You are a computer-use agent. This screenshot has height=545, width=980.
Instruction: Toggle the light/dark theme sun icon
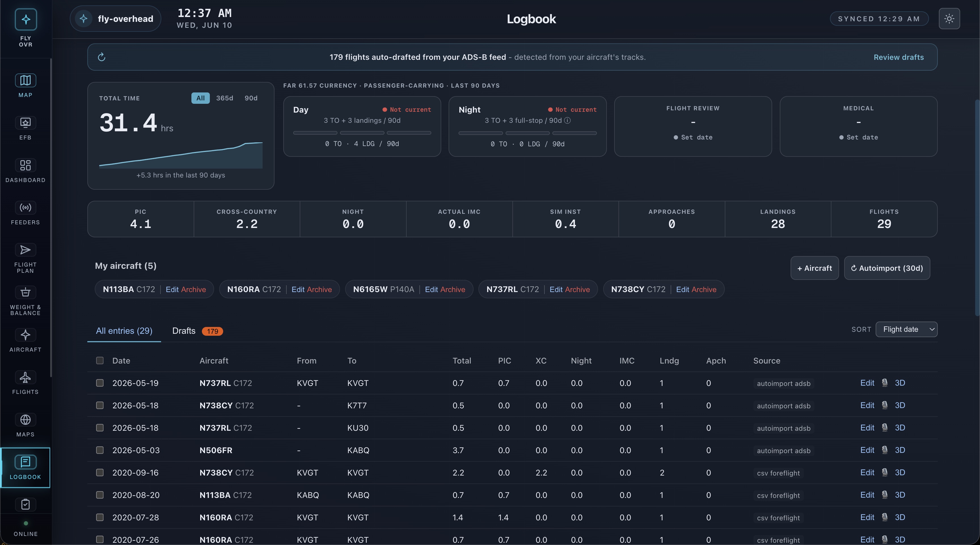[949, 19]
